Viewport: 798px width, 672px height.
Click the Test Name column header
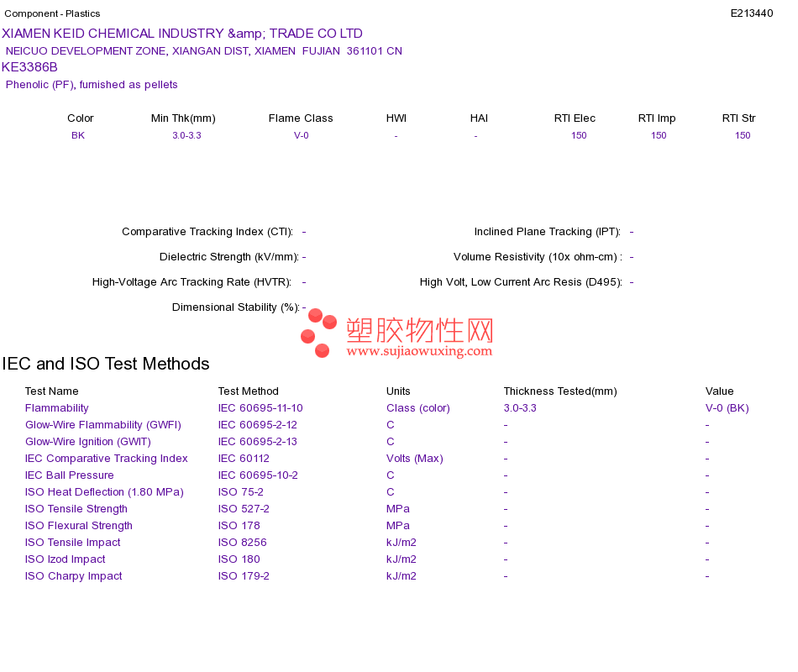point(52,391)
